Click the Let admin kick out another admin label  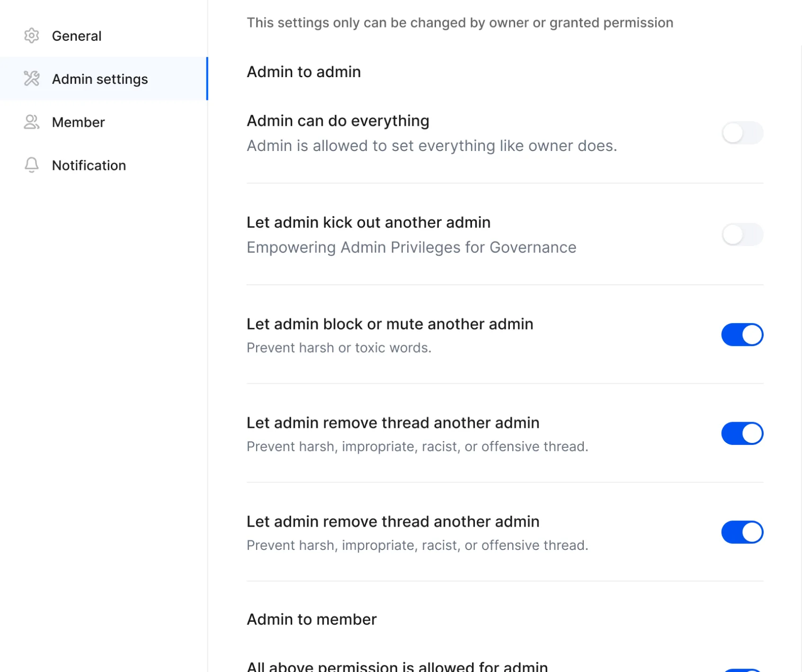368,222
